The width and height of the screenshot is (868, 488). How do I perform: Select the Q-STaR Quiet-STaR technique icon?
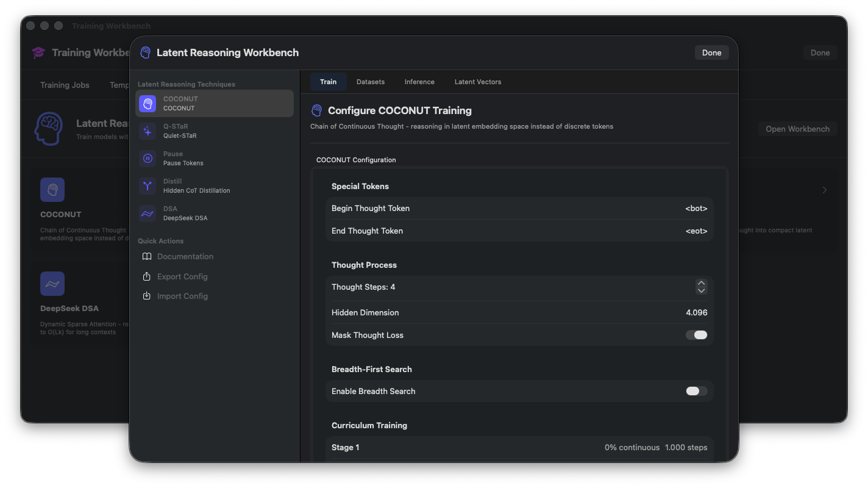(x=146, y=131)
